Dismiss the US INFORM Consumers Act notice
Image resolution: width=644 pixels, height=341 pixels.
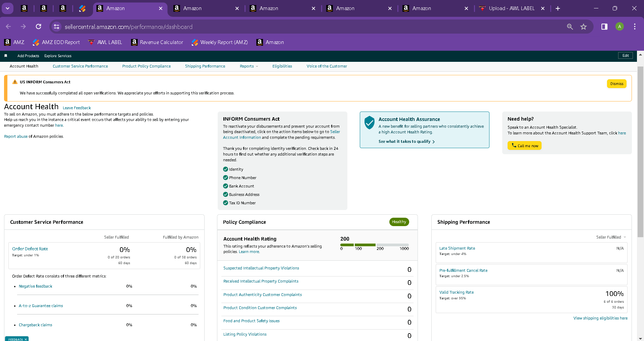pyautogui.click(x=616, y=84)
